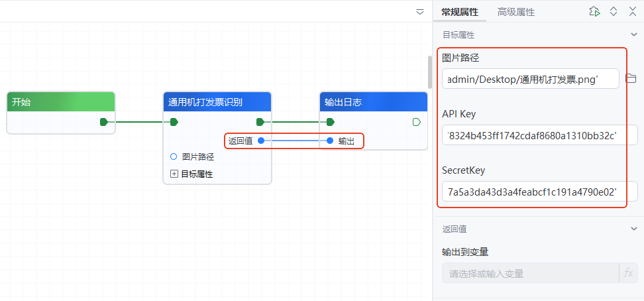Click the run-from-here icon in properties panel
Image resolution: width=644 pixels, height=301 pixels.
tap(594, 11)
